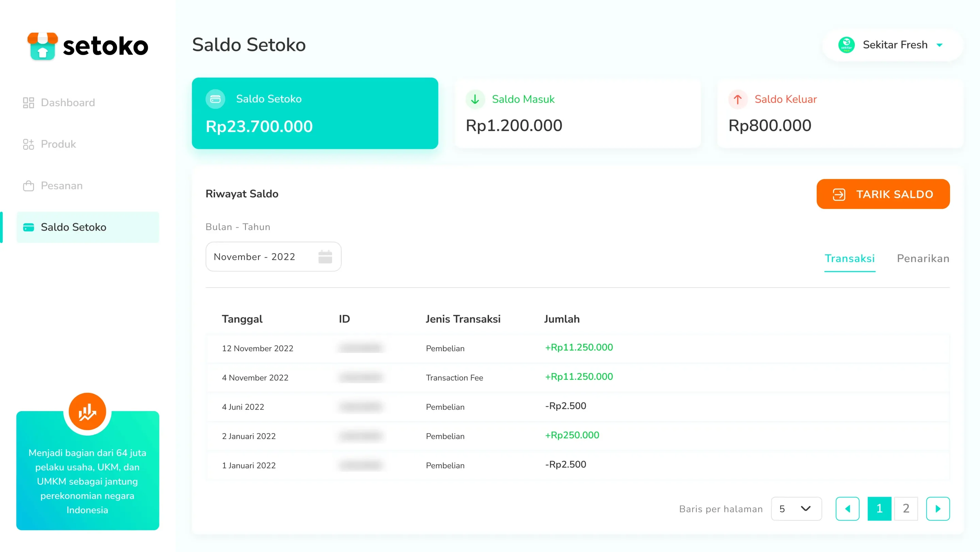The width and height of the screenshot is (980, 552).
Task: Go to the next page arrow
Action: [x=938, y=509]
